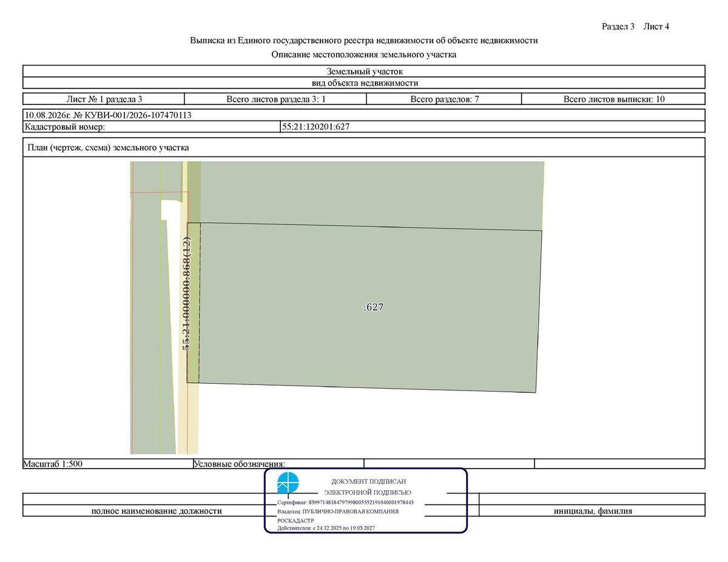
Task: Select the Всего листов выписки: 10 cell
Action: tap(613, 99)
